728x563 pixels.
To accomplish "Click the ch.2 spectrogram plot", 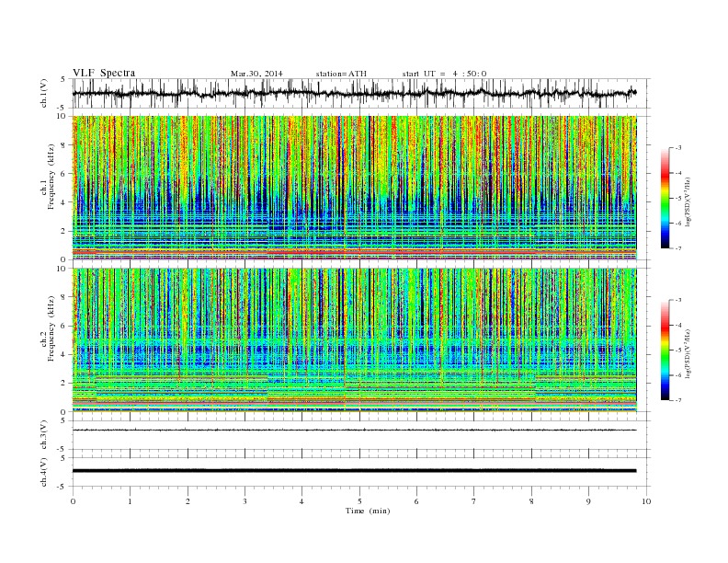I will click(x=354, y=340).
